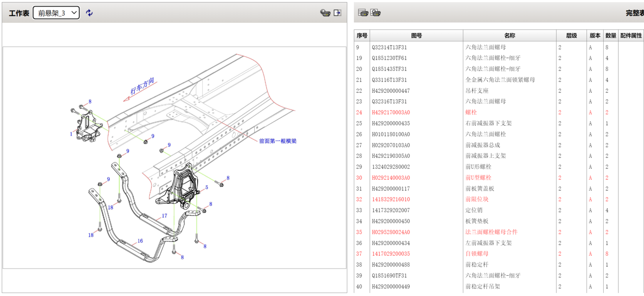Click the 前面第一根横梁 label in the diagram
The image size is (644, 296).
tap(277, 141)
